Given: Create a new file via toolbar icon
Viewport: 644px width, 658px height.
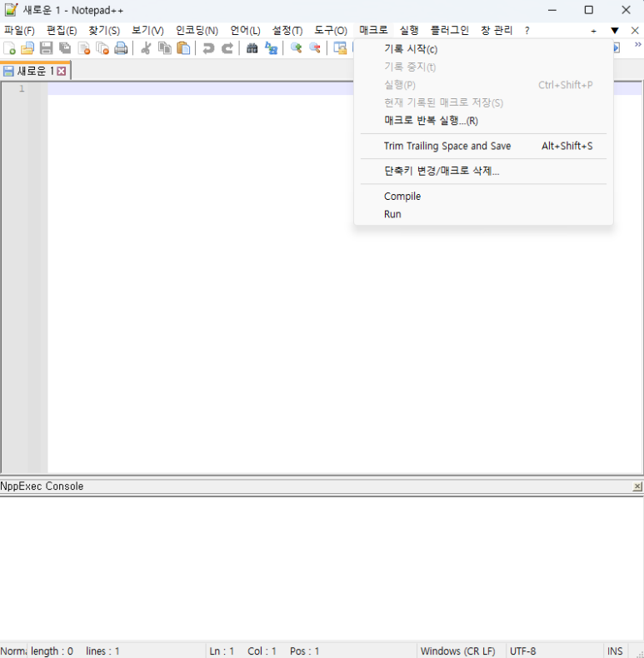Looking at the screenshot, I should (9, 48).
